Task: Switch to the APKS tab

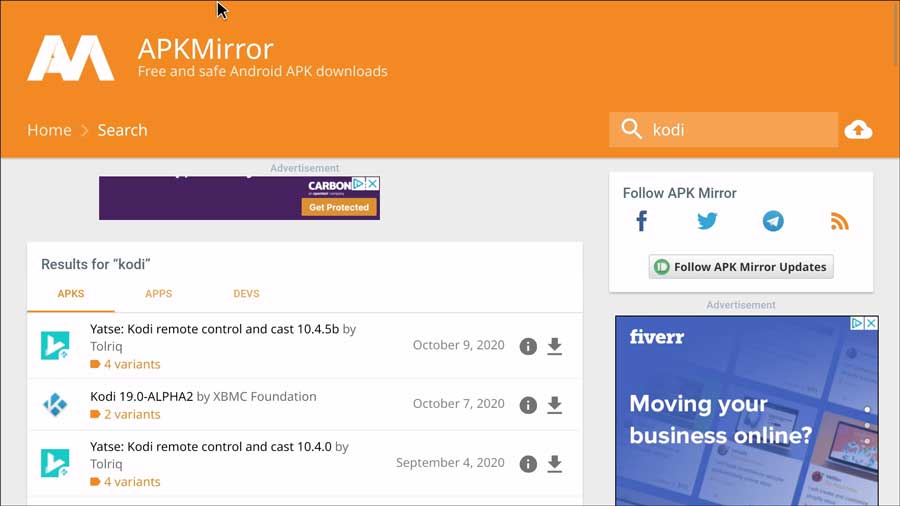Action: (71, 294)
